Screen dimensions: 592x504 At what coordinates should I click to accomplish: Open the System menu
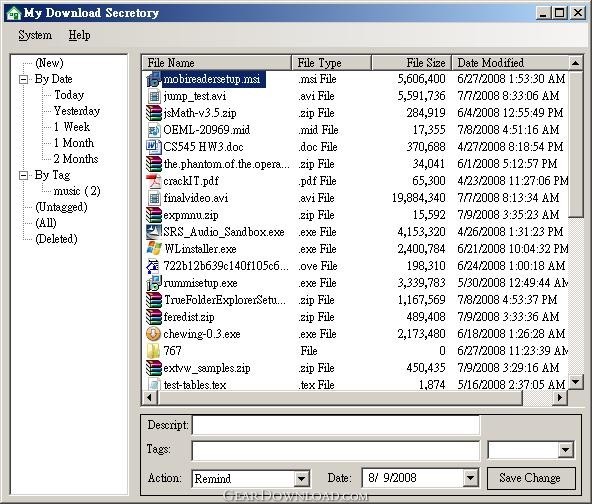35,35
